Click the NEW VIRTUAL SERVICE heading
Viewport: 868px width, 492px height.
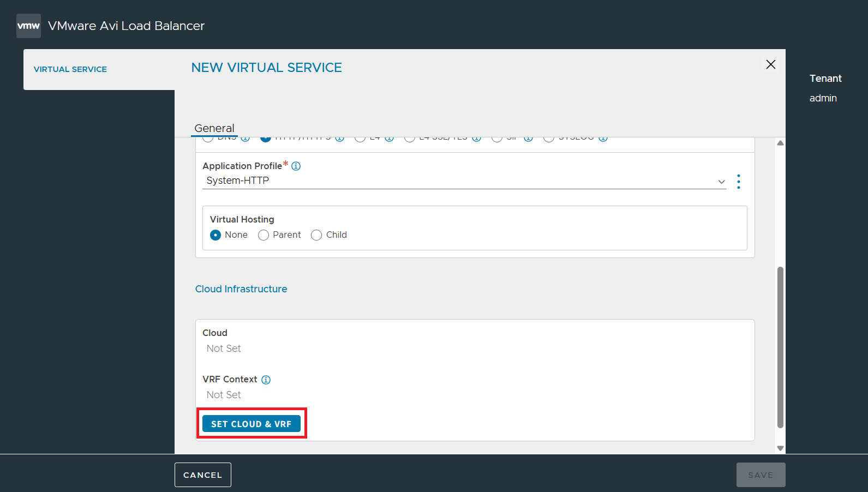point(267,68)
